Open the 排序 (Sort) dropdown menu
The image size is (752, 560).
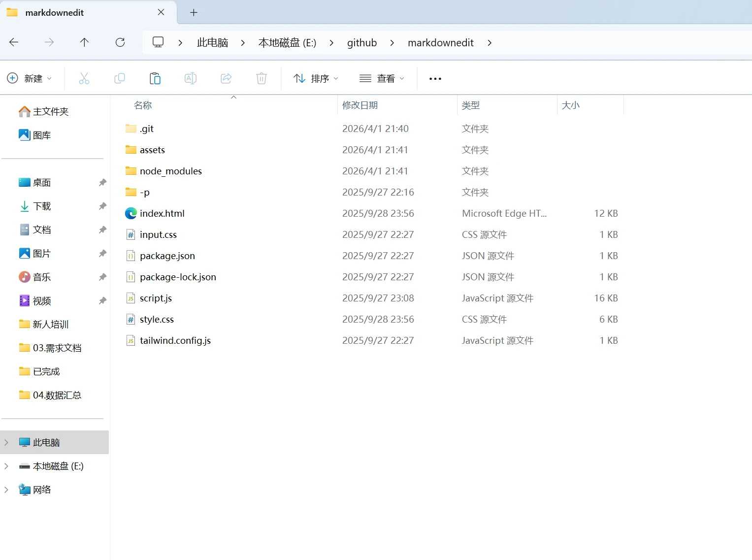(316, 78)
